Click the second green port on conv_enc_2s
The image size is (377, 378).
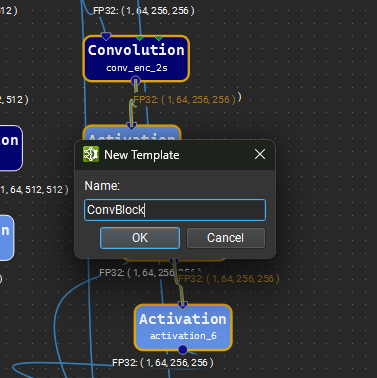pos(159,38)
